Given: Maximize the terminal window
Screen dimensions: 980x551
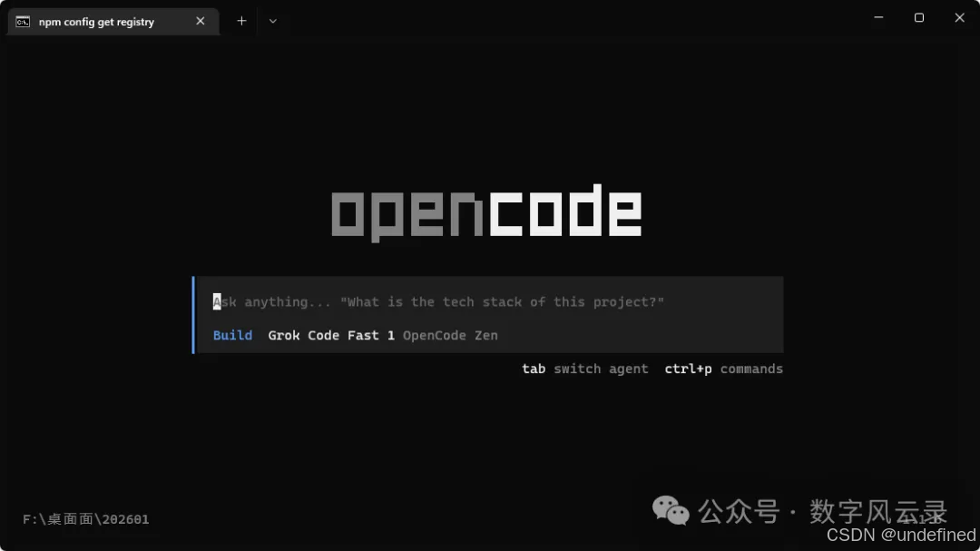Looking at the screenshot, I should [x=918, y=17].
